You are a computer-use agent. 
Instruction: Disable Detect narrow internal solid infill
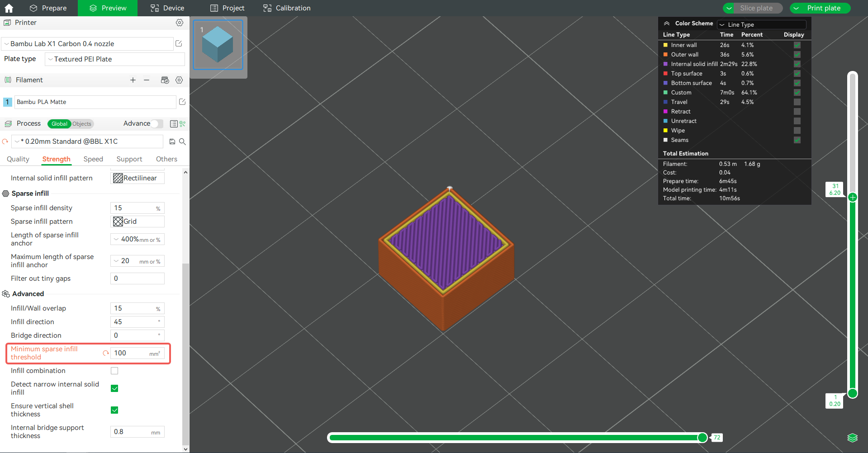114,388
